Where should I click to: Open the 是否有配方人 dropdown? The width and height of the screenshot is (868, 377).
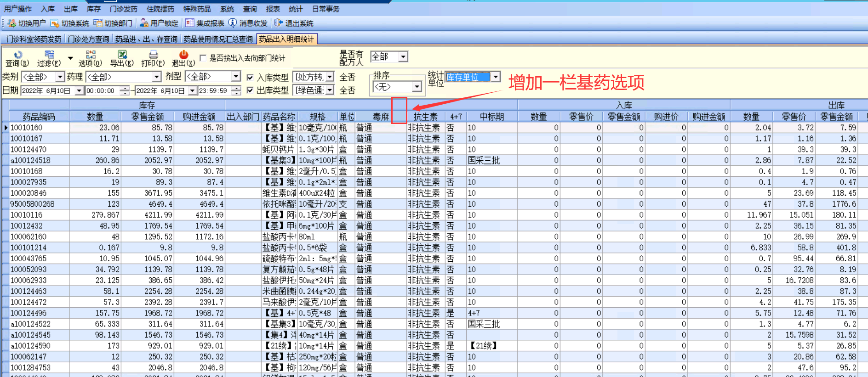click(403, 56)
